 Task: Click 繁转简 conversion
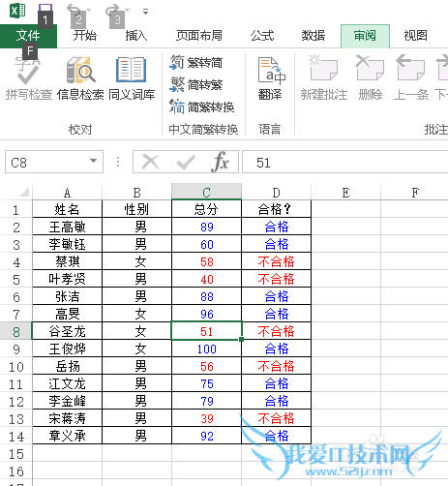click(196, 62)
